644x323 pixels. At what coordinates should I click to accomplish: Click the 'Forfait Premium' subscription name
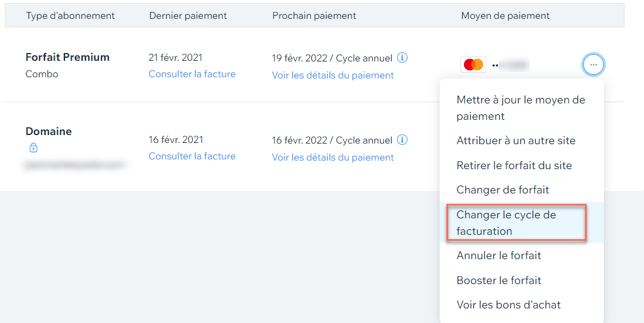pyautogui.click(x=68, y=57)
